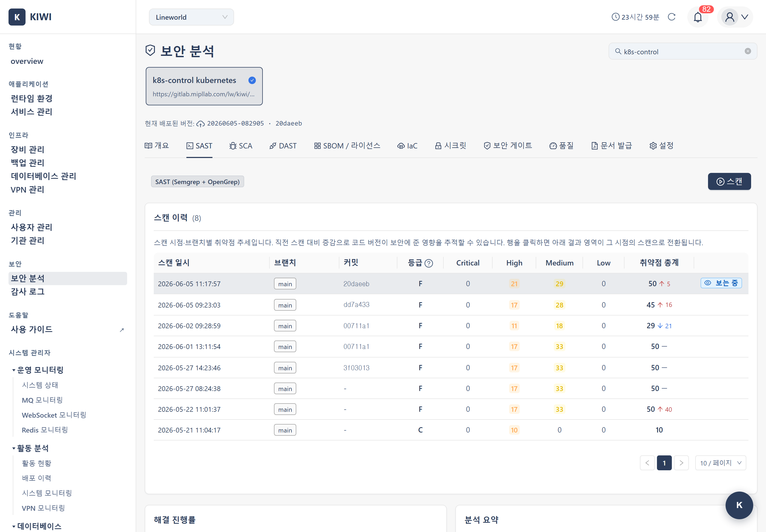Open the floating K assistant button
Image resolution: width=766 pixels, height=532 pixels.
pyautogui.click(x=739, y=505)
